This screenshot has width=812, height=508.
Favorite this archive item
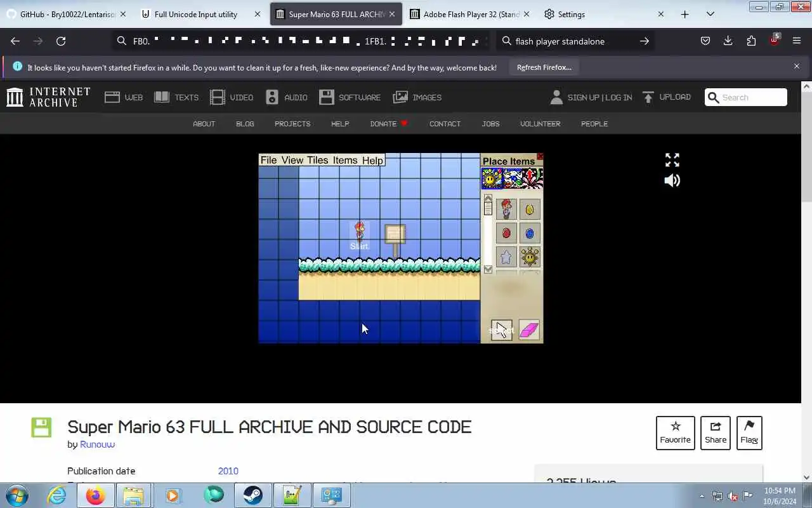pos(675,433)
